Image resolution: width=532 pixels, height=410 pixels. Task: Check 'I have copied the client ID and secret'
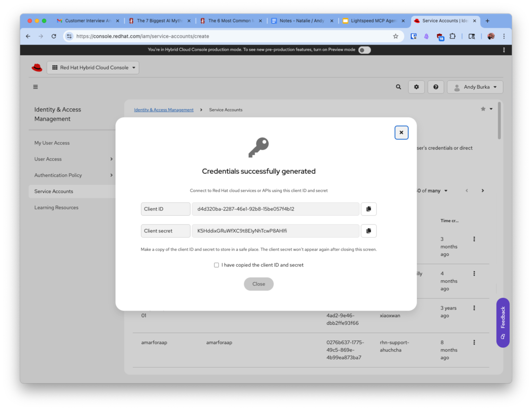(x=216, y=265)
